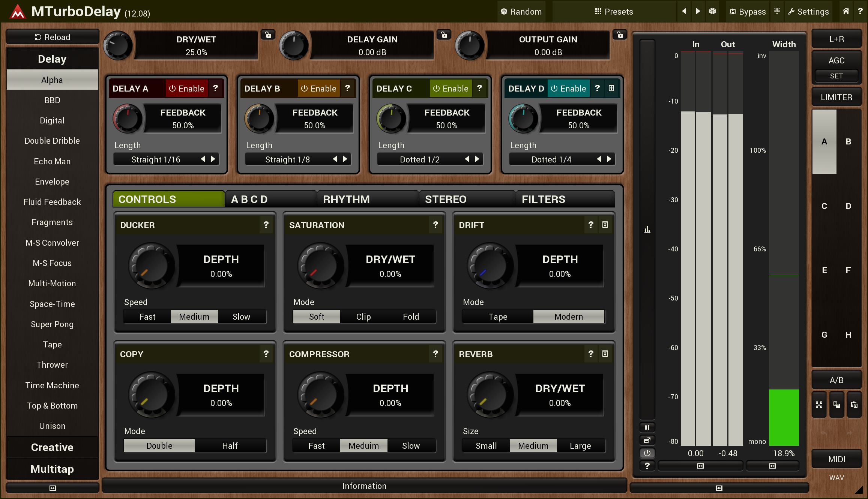This screenshot has width=868, height=499.
Task: Open DELAY A help question mark
Action: tap(215, 88)
